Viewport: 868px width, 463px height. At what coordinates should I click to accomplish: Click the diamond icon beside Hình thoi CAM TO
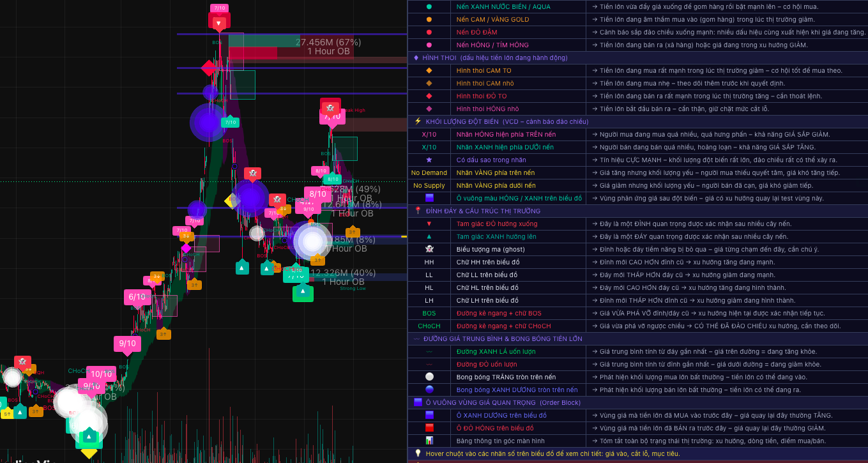tap(429, 70)
